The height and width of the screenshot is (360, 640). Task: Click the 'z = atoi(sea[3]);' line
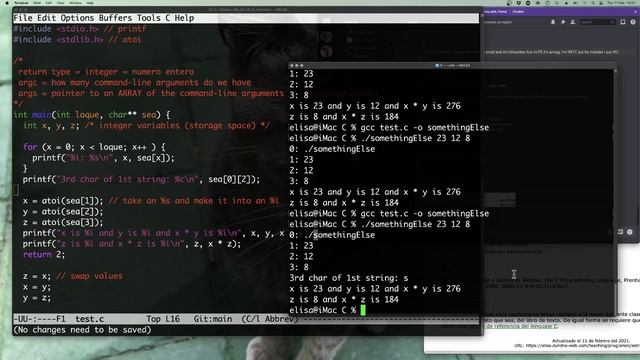click(63, 222)
